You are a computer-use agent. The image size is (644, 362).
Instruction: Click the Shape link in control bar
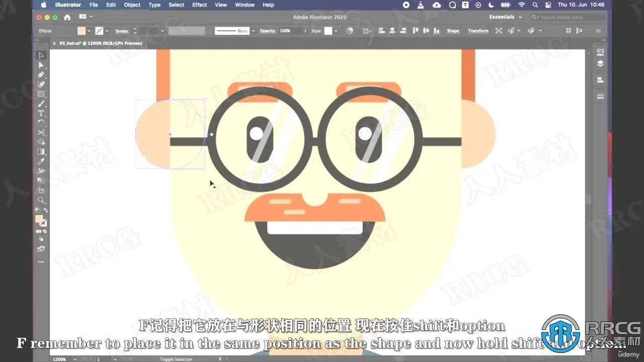pos(453,31)
